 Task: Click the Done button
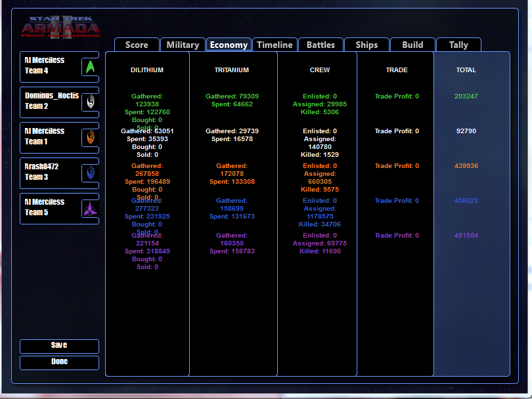[x=59, y=362]
